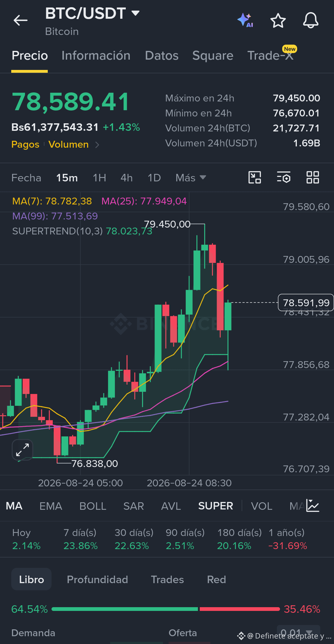Click the Demanda column header
This screenshot has width=334, height=644.
tap(33, 633)
